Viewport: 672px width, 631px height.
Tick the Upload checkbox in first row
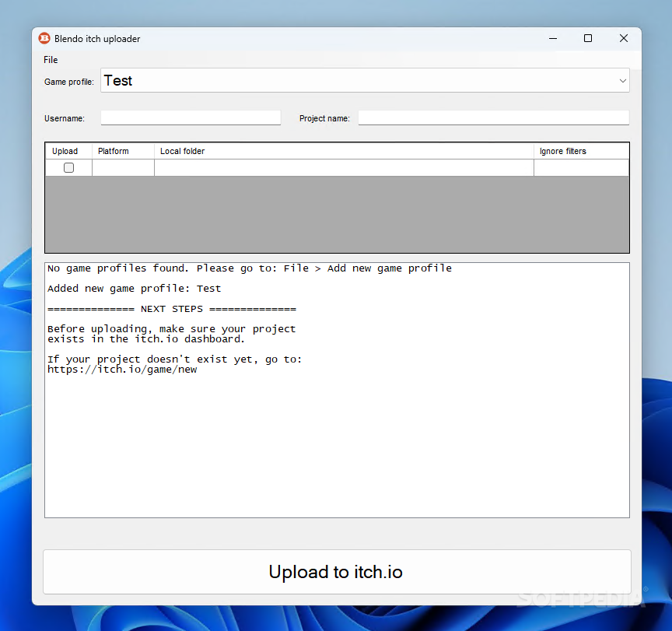click(68, 167)
